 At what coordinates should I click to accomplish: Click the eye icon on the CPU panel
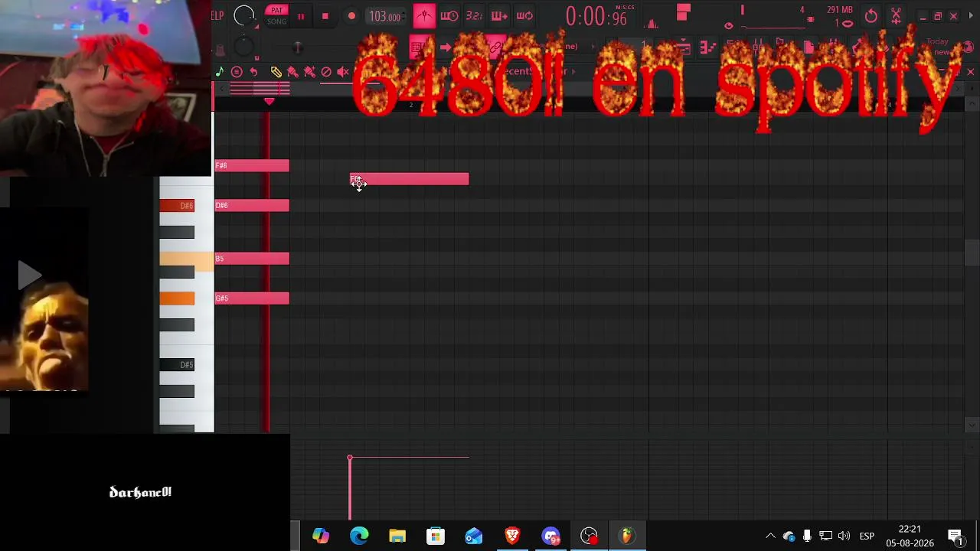click(x=729, y=25)
